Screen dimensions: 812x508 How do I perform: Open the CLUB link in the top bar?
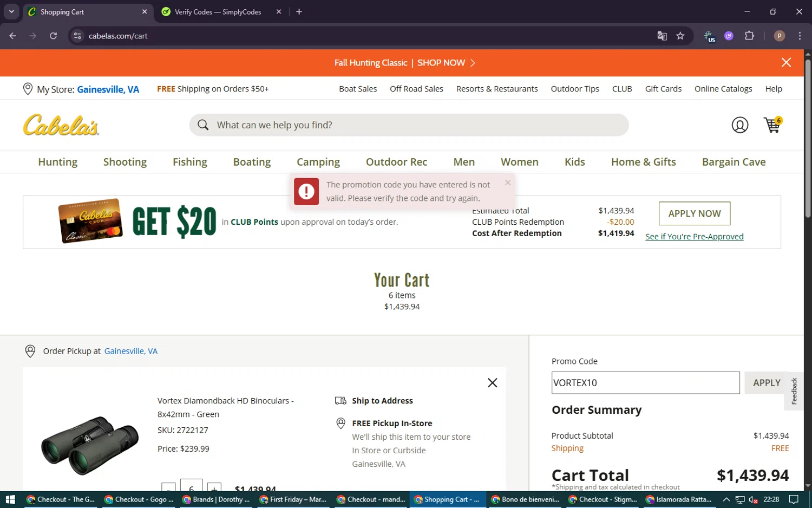click(622, 89)
